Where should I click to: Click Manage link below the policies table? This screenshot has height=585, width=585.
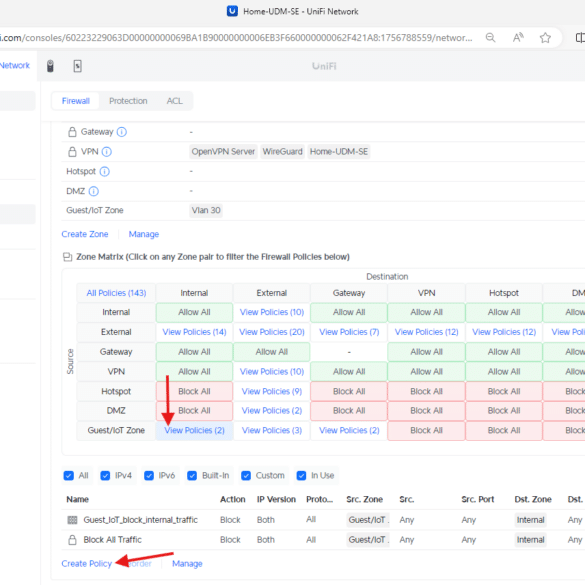(187, 564)
